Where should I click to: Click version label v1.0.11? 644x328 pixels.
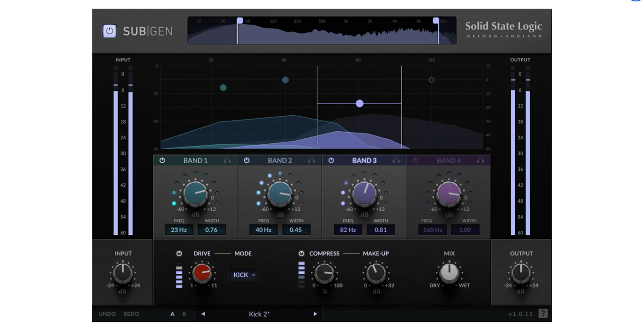click(520, 314)
